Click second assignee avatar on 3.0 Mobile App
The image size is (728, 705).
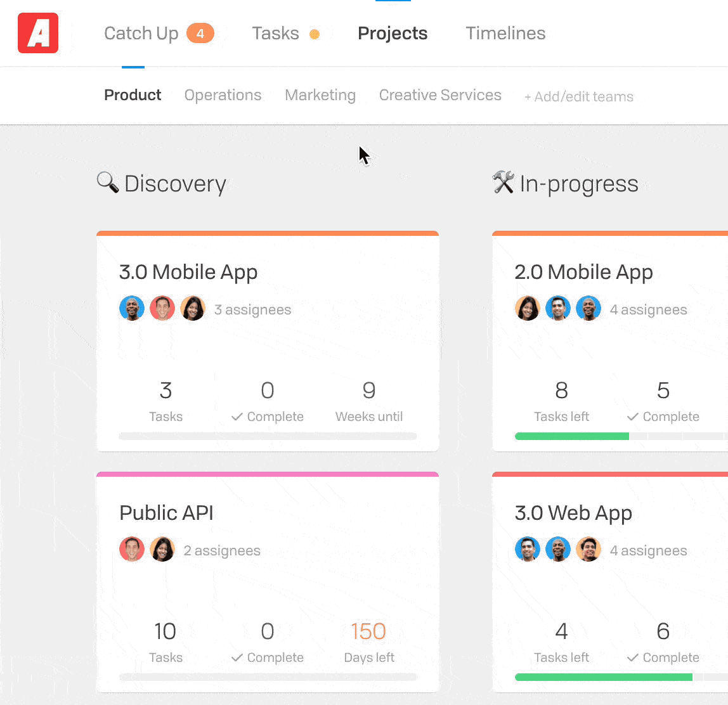tap(162, 308)
